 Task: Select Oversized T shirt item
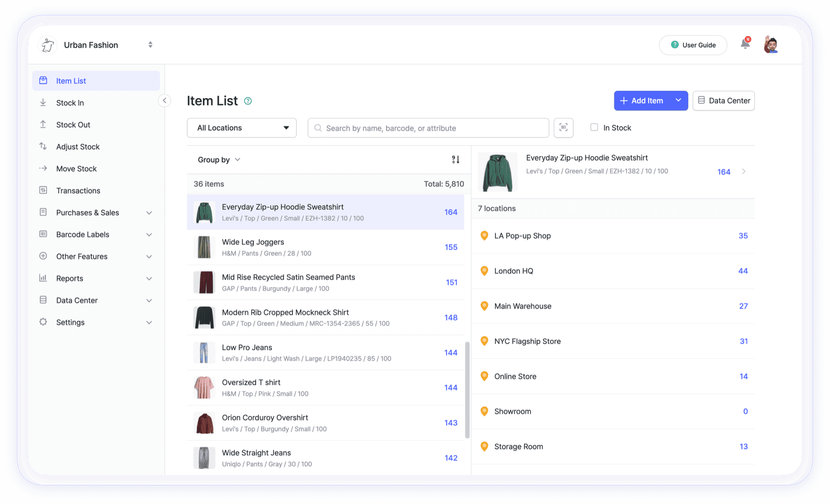point(326,388)
